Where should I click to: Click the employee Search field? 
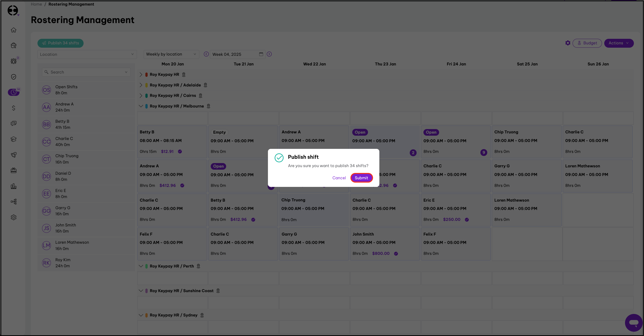86,72
